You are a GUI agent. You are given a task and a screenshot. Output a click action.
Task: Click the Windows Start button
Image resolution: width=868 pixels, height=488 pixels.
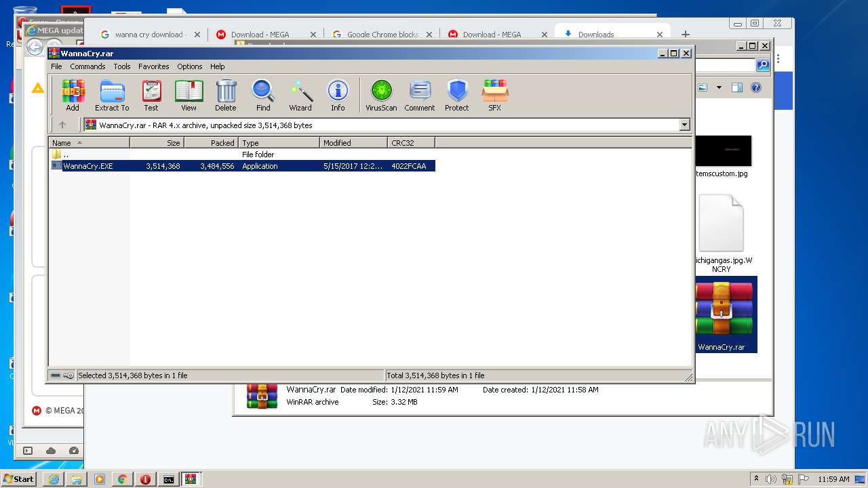(x=18, y=479)
